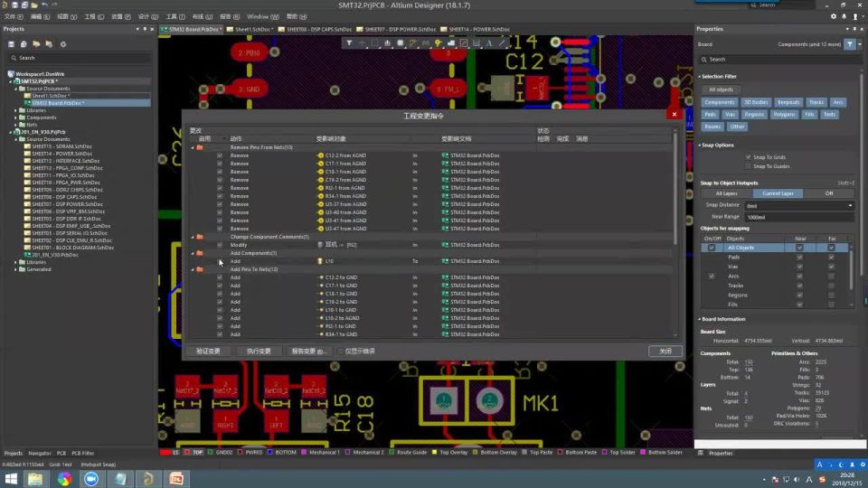
Task: Switch to PCB Filter bottom tab
Action: [83, 453]
